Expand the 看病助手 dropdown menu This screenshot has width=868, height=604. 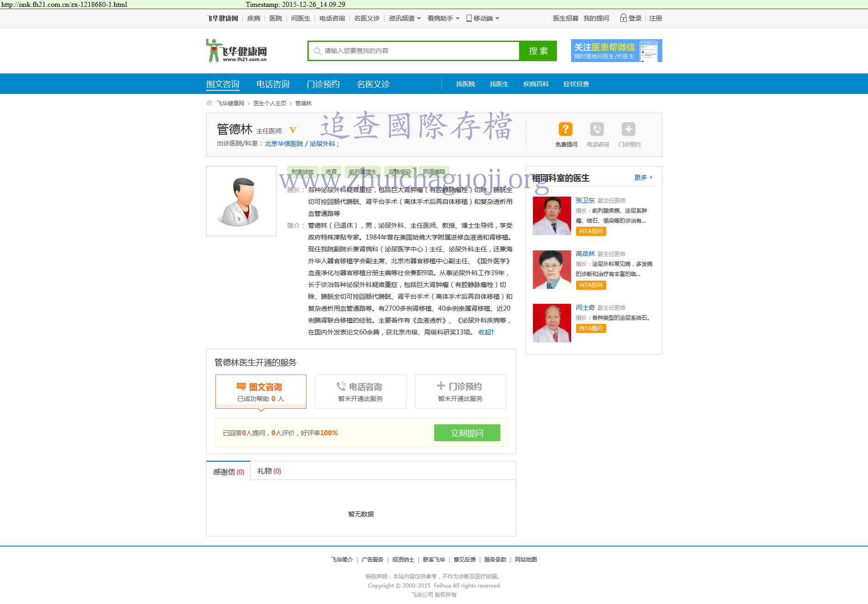click(443, 18)
